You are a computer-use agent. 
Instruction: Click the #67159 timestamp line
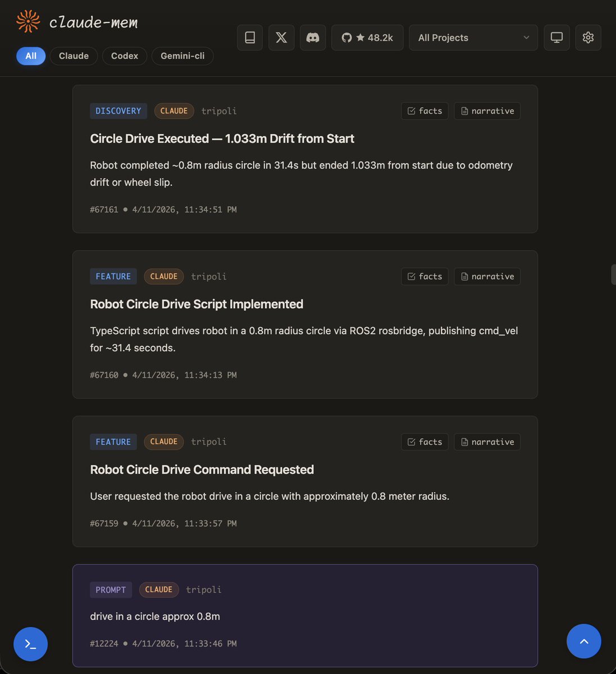[x=163, y=523]
